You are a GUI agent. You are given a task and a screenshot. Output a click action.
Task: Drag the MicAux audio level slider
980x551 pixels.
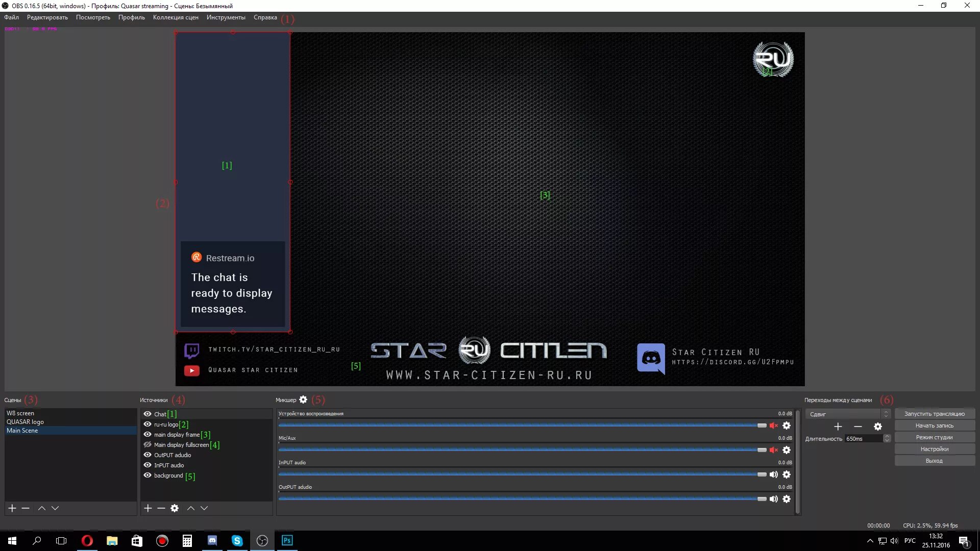(761, 449)
